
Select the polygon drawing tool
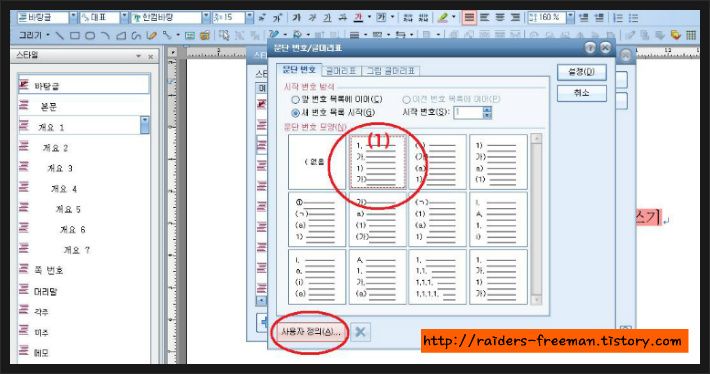click(120, 35)
